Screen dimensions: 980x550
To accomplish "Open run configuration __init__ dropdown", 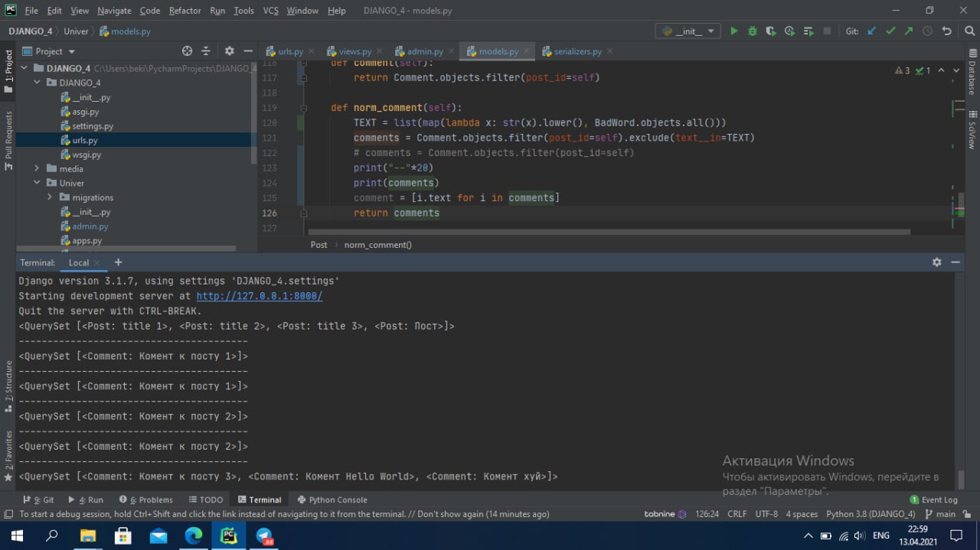I will 688,31.
